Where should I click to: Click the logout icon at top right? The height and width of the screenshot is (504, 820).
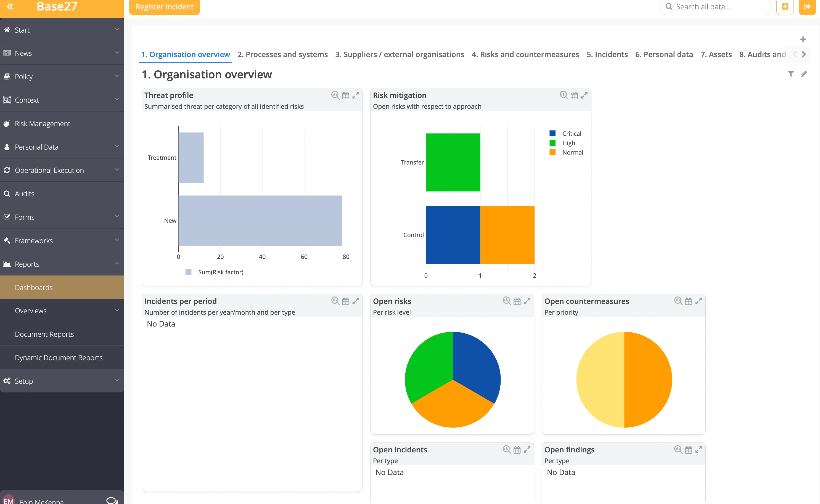point(807,7)
